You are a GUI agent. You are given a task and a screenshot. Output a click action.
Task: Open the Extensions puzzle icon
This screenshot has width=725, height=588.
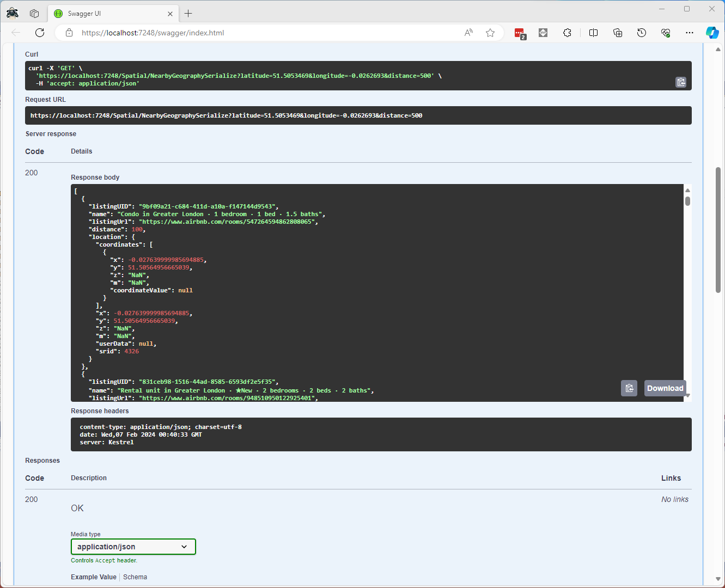click(x=567, y=33)
